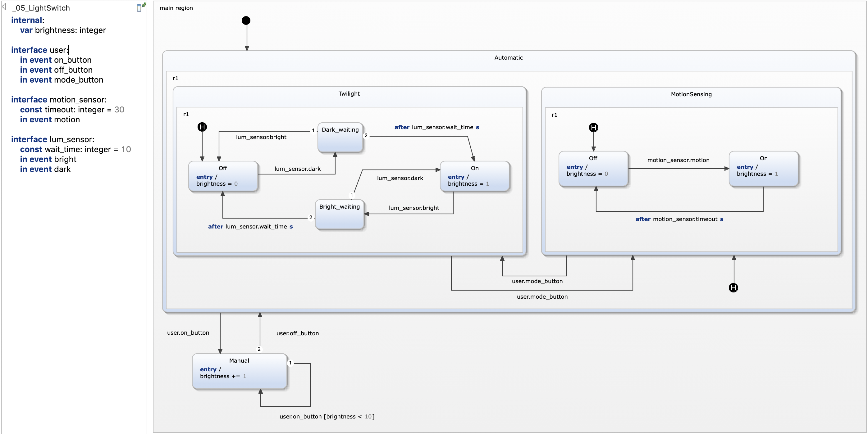The height and width of the screenshot is (434, 868).
Task: Select the user.off_button transition label
Action: coord(297,333)
